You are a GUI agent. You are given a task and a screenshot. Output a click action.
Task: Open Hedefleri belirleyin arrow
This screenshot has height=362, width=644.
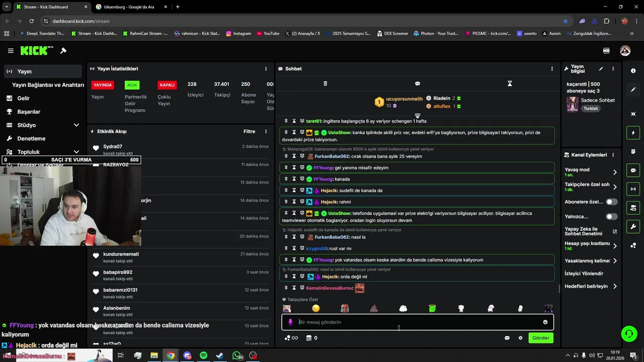pyautogui.click(x=615, y=287)
